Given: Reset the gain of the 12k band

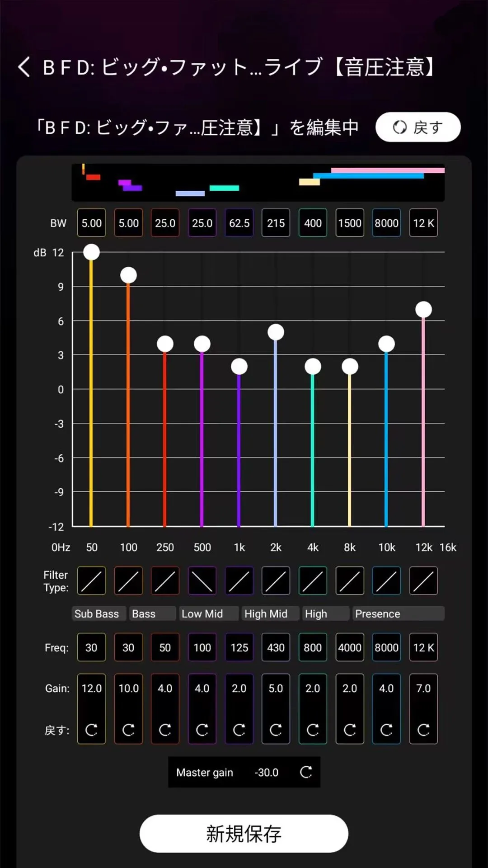Looking at the screenshot, I should (x=423, y=730).
